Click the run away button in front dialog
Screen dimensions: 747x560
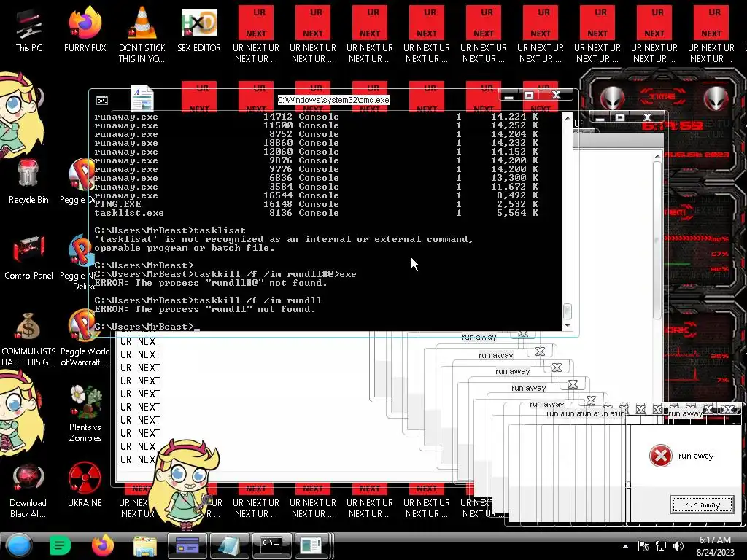[703, 505]
